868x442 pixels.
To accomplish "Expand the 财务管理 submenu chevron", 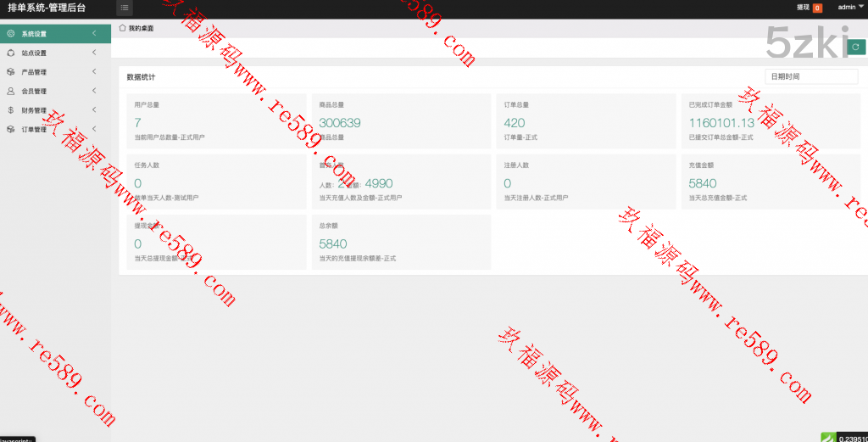I will [94, 110].
